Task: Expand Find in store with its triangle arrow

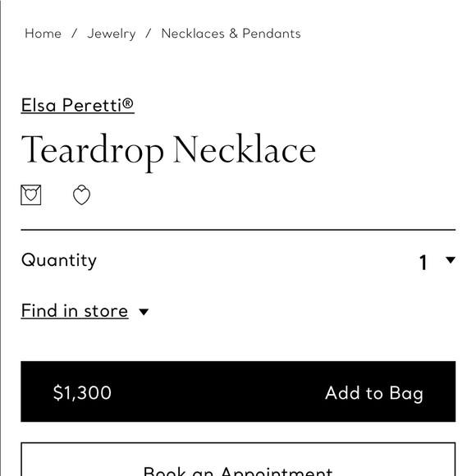Action: pos(144,312)
